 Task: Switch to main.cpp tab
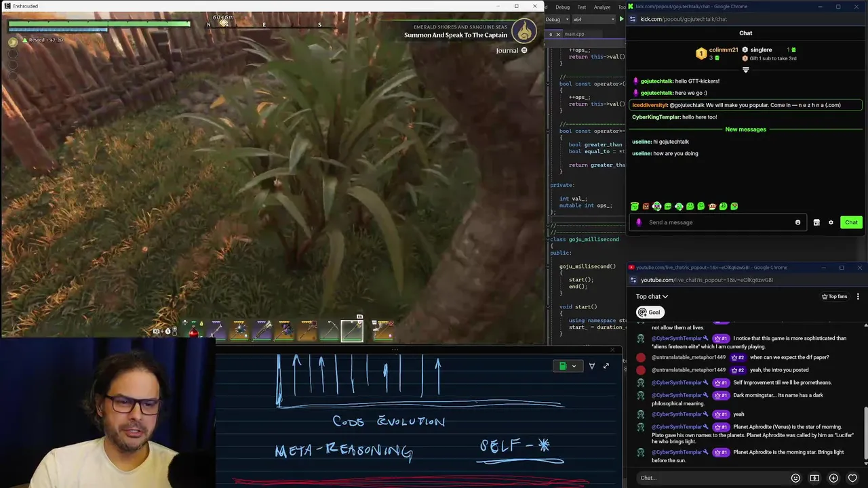574,34
